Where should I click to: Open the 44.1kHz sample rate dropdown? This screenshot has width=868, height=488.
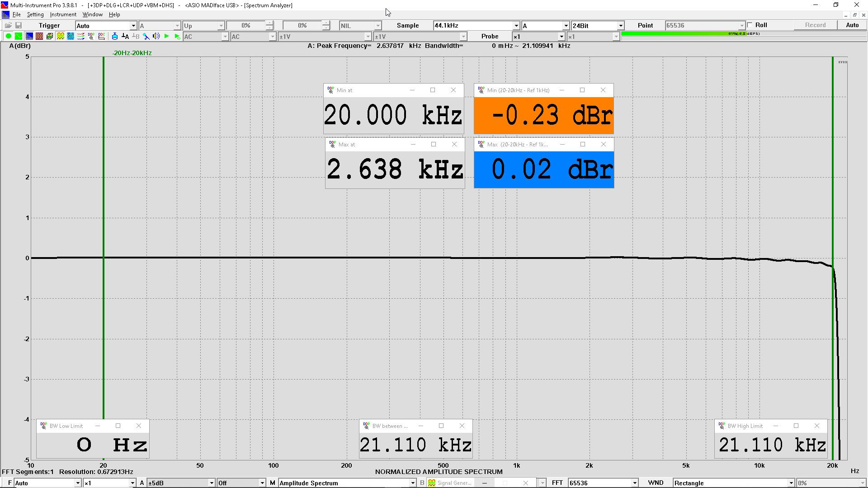coord(476,25)
